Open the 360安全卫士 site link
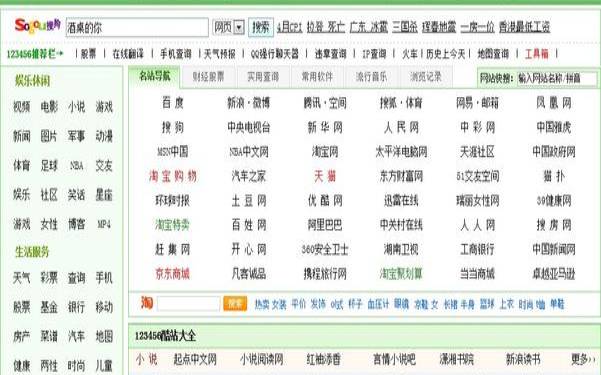 pos(325,250)
